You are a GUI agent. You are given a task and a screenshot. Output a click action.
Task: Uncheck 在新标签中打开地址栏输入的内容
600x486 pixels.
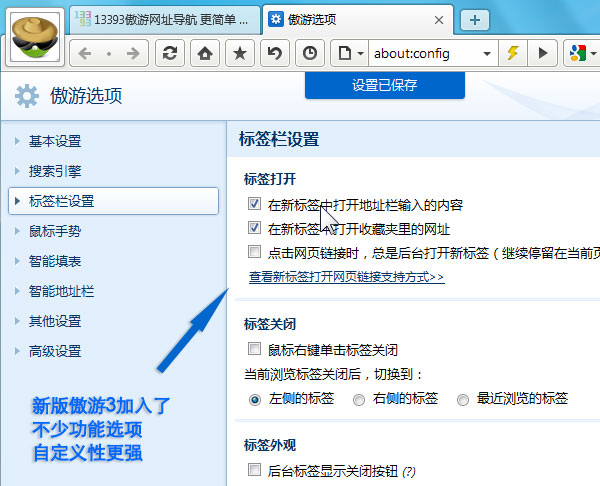click(x=254, y=204)
